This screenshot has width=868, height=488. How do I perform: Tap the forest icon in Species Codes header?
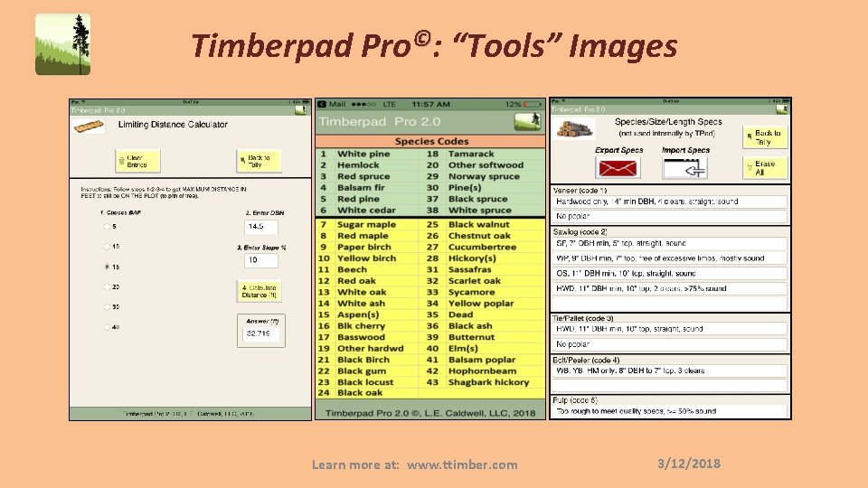click(x=527, y=122)
